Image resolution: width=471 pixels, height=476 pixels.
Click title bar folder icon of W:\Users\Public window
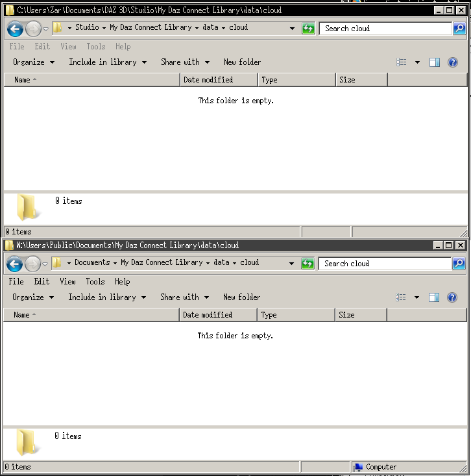9,245
